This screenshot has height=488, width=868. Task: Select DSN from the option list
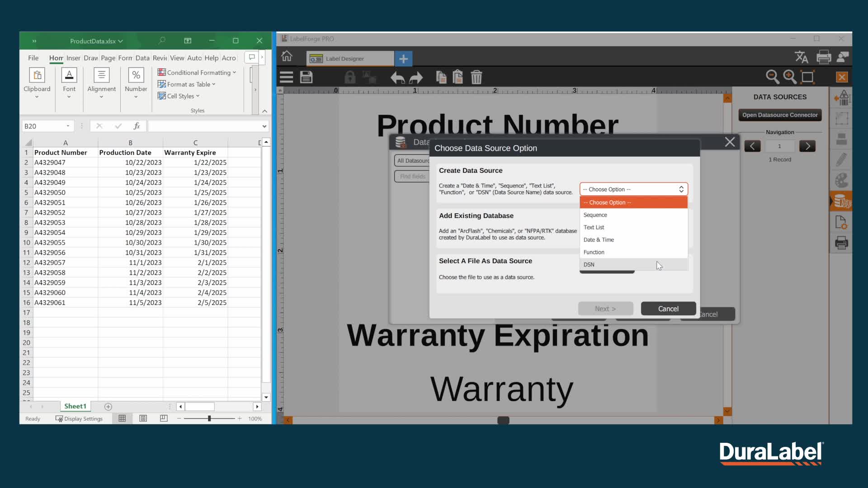point(633,265)
